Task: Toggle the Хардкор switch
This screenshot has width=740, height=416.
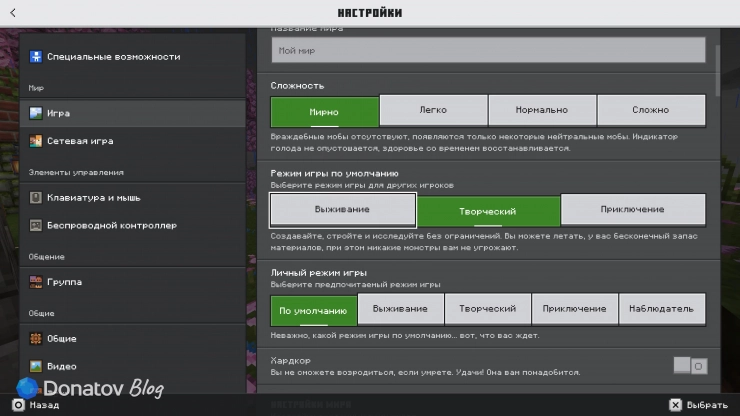Action: 690,365
